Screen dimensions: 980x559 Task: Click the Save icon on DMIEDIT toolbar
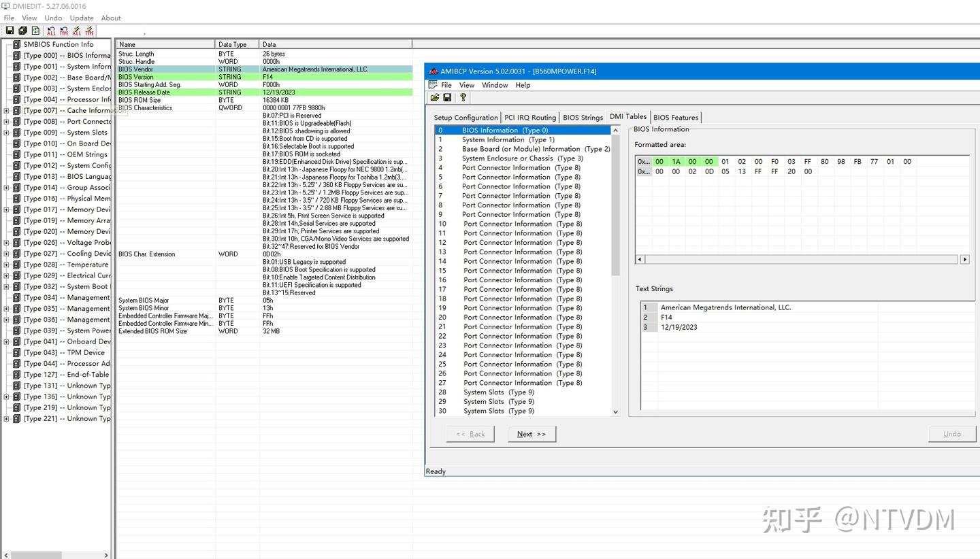[10, 31]
